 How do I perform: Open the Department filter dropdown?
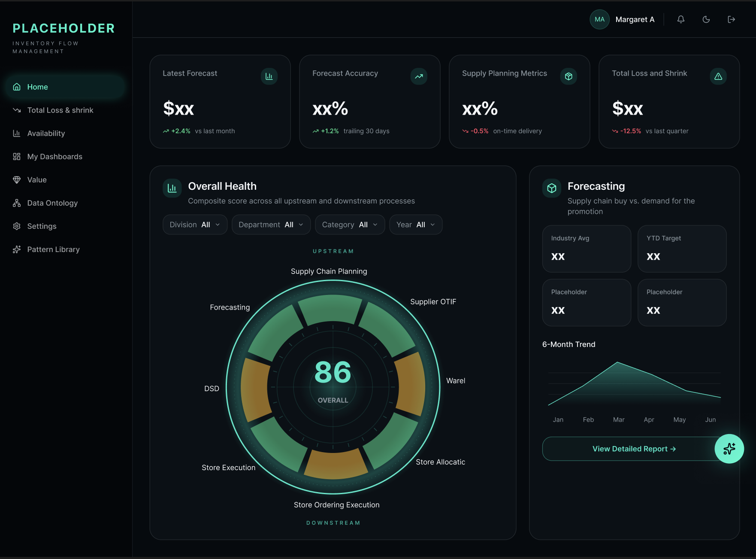(271, 225)
